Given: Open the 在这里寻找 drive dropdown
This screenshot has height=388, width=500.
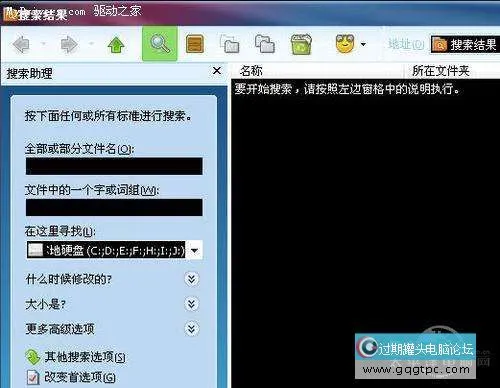Looking at the screenshot, I should tap(195, 250).
